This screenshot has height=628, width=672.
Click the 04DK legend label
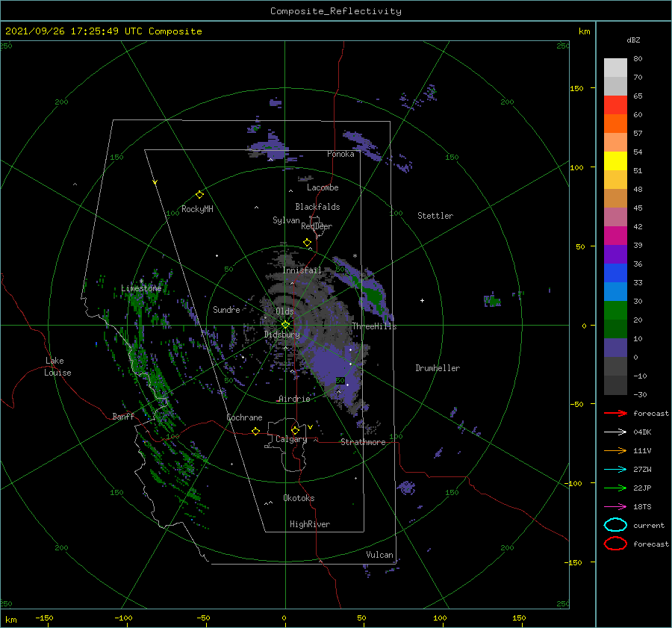point(642,432)
